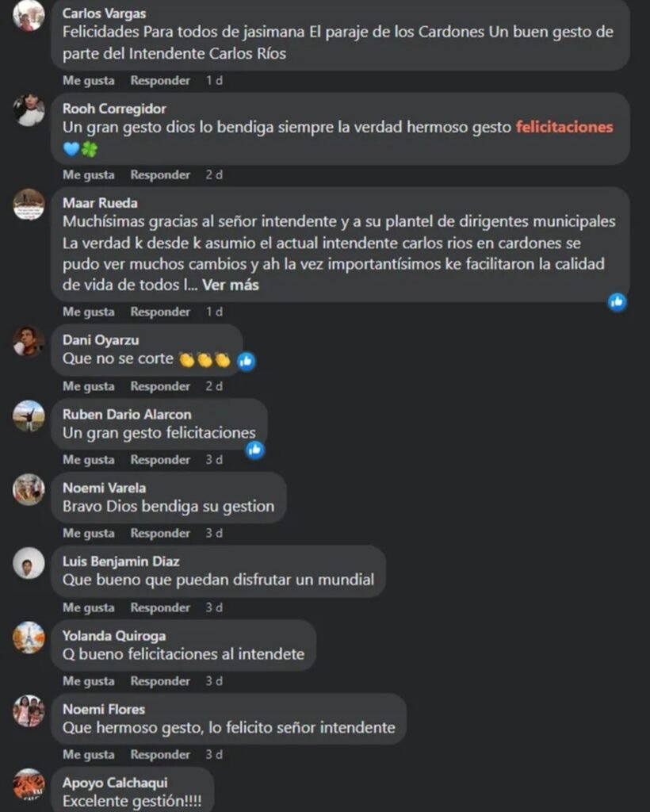The height and width of the screenshot is (812, 650).
Task: Like Carlos Vargas comment with Me gusta
Action: click(89, 81)
